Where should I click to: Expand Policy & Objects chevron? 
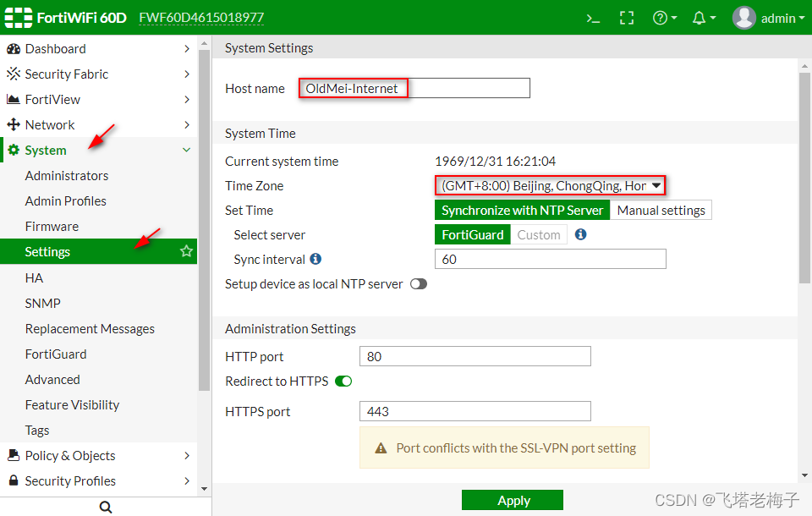pos(187,455)
